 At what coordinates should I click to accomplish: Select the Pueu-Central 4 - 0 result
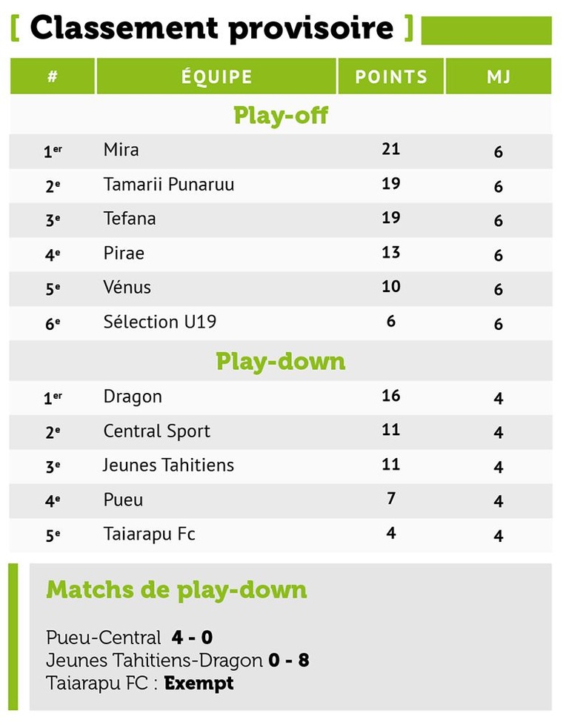130,638
